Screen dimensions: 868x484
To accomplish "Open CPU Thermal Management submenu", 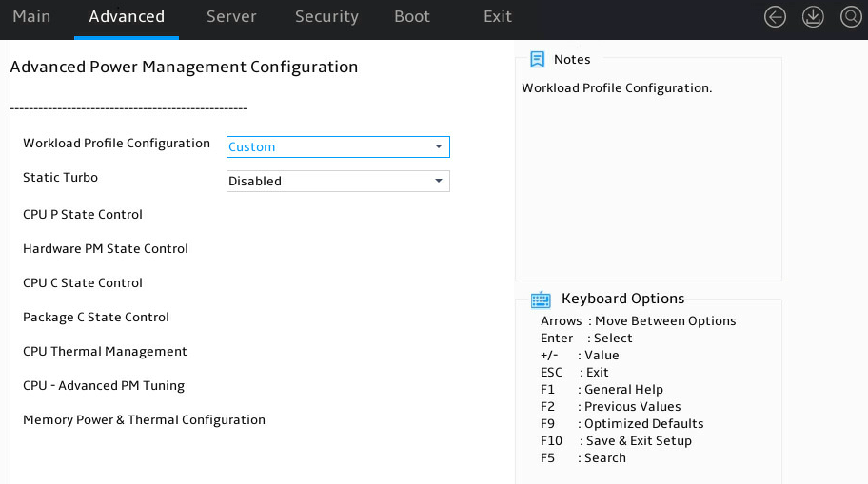I will click(x=105, y=352).
